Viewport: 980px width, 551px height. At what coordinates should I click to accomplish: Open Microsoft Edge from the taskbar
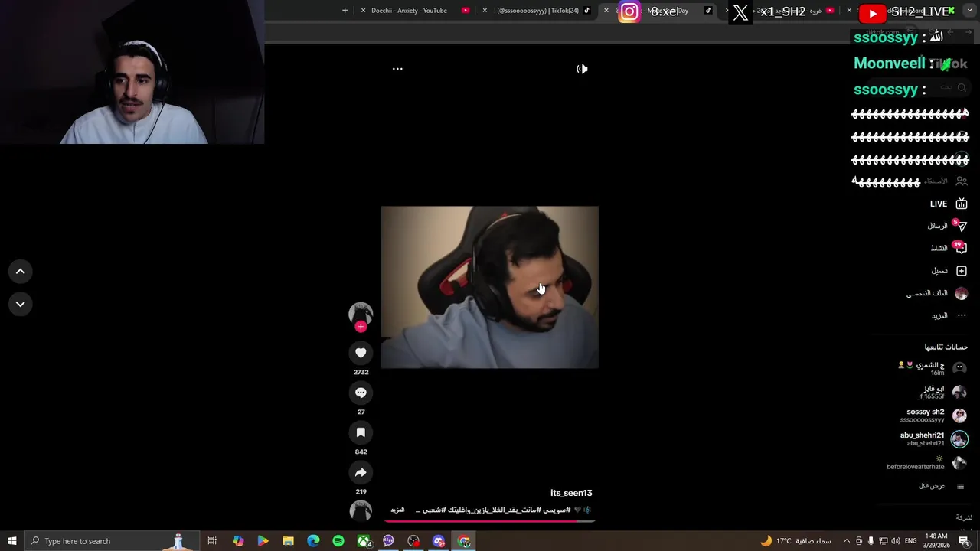point(313,541)
